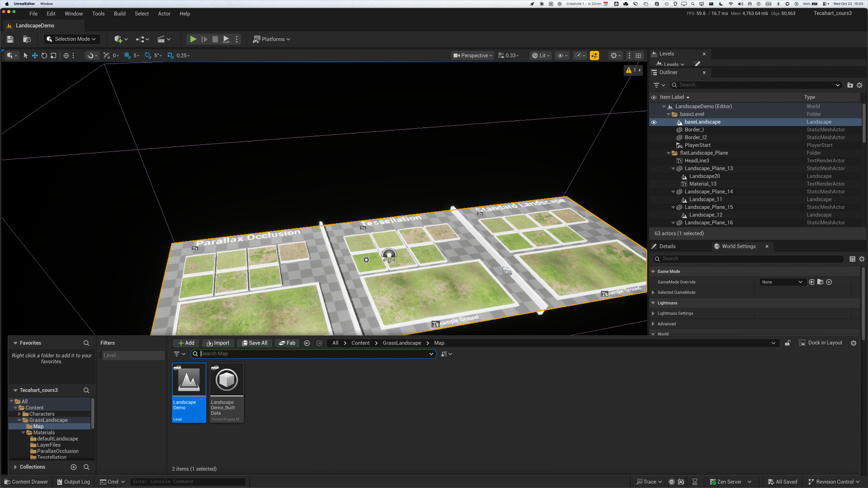
Task: Stop the play session
Action: (x=215, y=39)
